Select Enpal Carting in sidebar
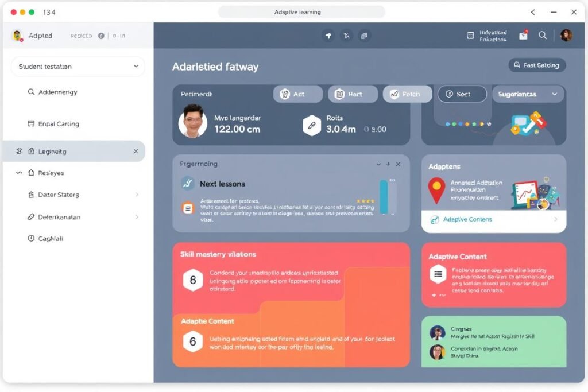The image size is (588, 392). pyautogui.click(x=58, y=124)
